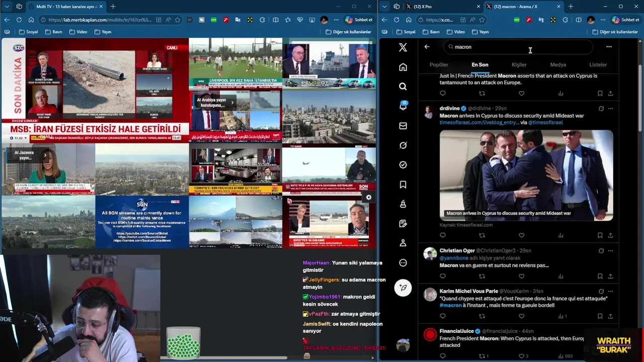Open Diğer sık kullanılanlar folder in X window
The height and width of the screenshot is (362, 644).
(x=615, y=32)
